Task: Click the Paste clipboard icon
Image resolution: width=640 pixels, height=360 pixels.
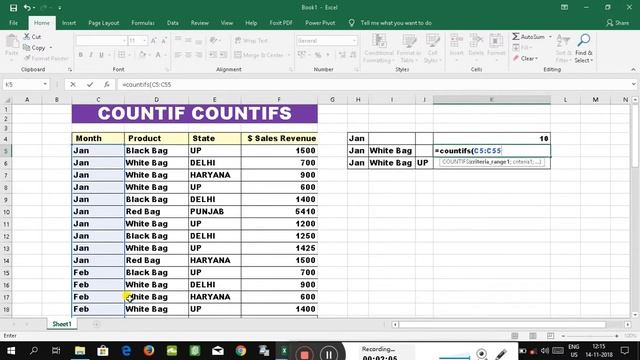Action: coord(12,42)
